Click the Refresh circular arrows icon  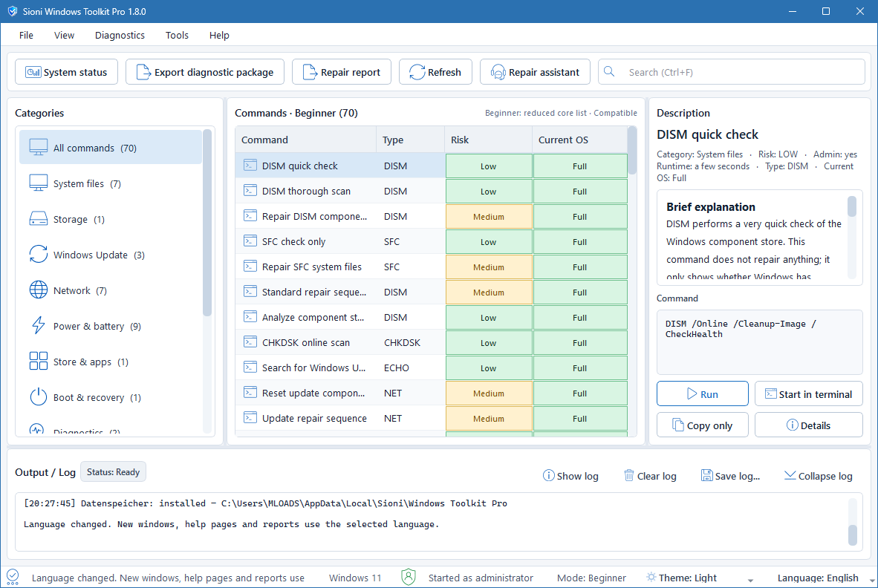[x=417, y=72]
